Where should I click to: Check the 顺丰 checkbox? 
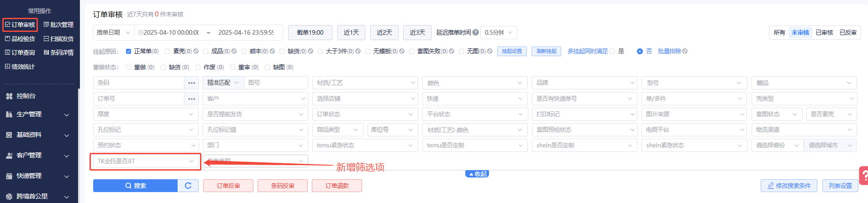pyautogui.click(x=244, y=51)
